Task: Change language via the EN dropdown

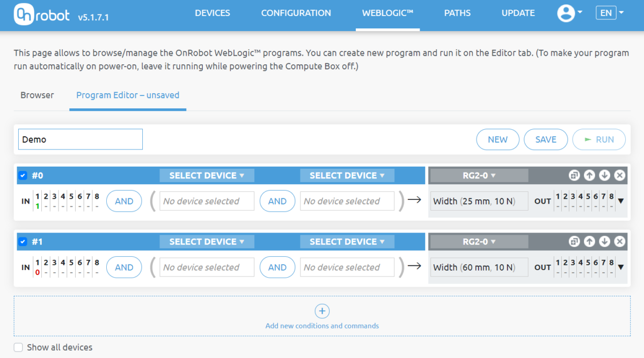Action: point(610,12)
